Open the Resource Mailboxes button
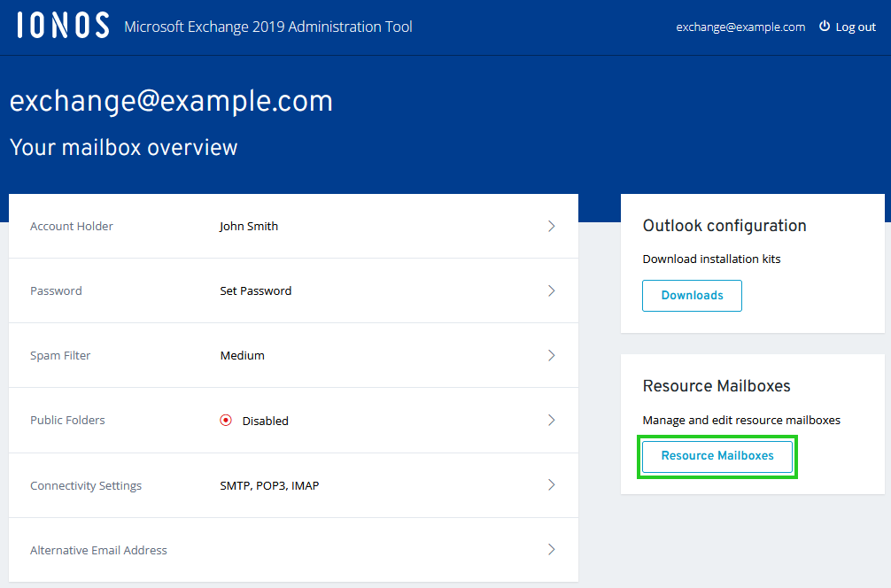This screenshot has height=588, width=891. [x=717, y=456]
